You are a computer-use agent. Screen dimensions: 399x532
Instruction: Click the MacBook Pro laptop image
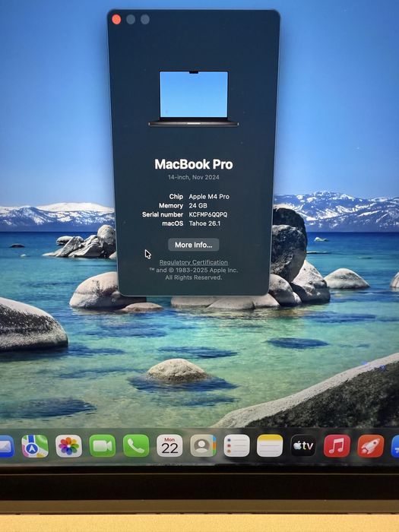pos(193,98)
